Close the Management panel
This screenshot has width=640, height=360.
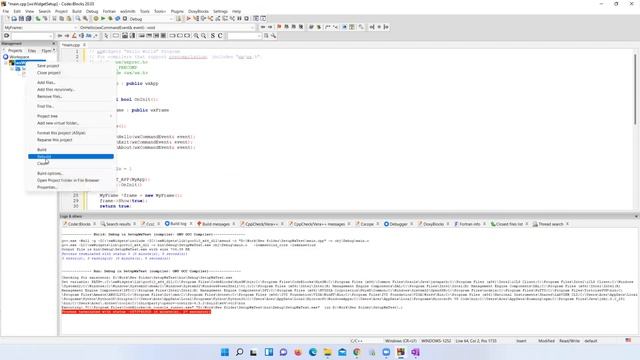point(54,43)
